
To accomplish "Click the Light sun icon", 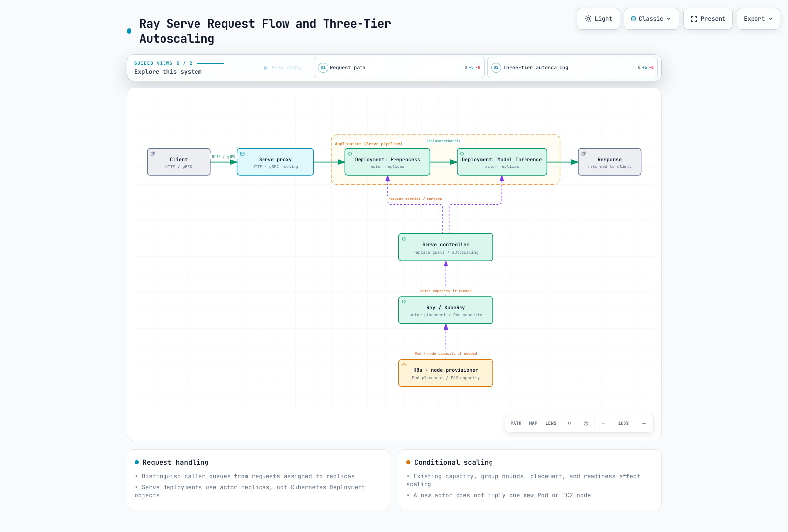I will point(588,19).
